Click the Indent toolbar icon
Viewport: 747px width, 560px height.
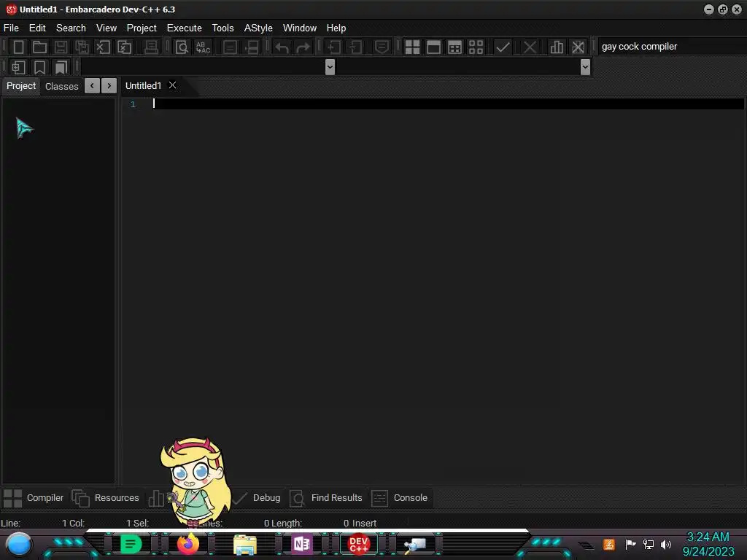pos(334,47)
